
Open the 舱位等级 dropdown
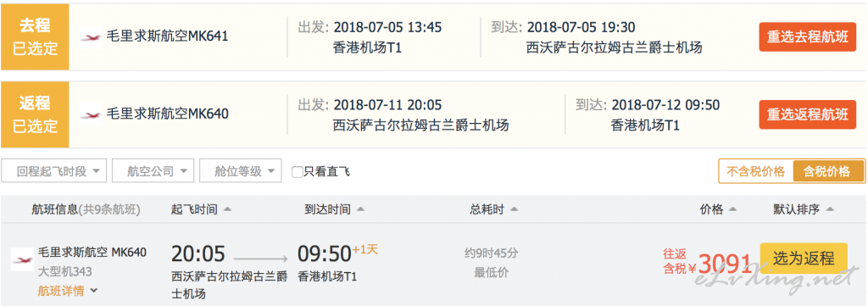coord(240,171)
